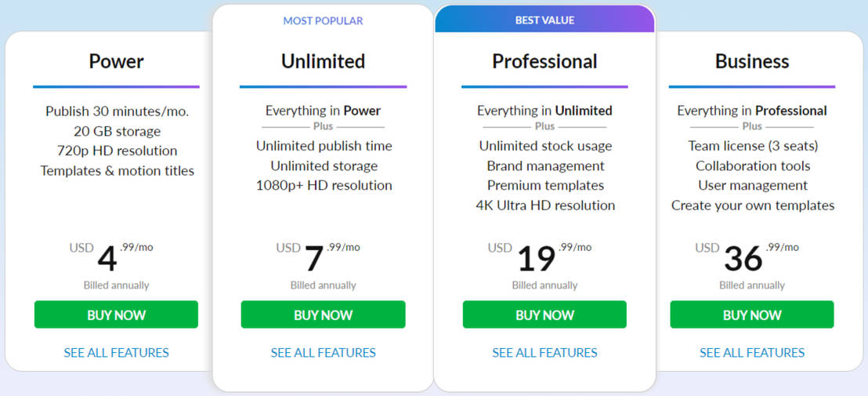The image size is (868, 396).
Task: Select the Professional plan heading
Action: tap(544, 61)
